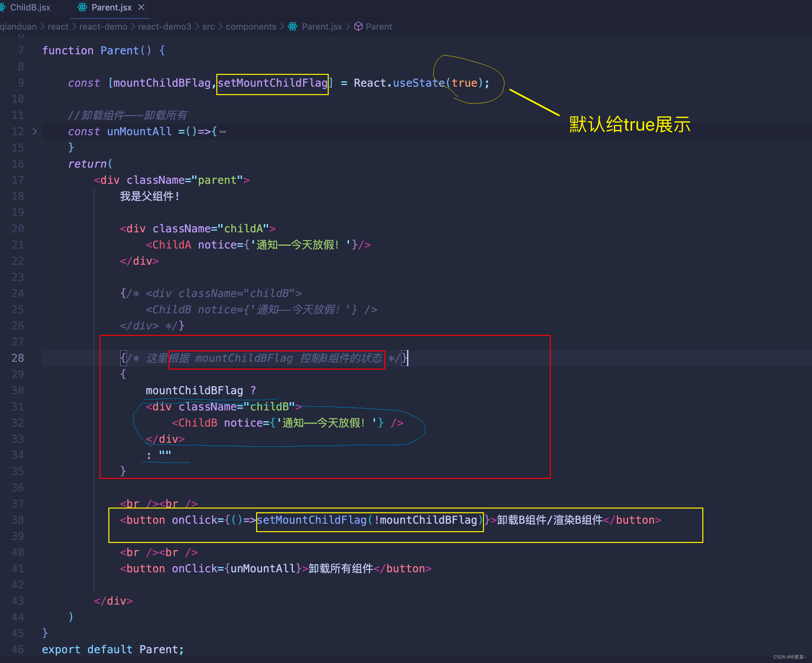Click the qianduan breadcrumb item

[x=18, y=26]
